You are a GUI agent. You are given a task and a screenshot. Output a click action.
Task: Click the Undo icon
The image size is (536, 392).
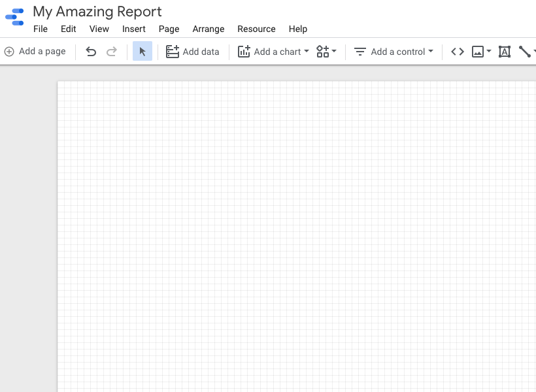tap(91, 51)
